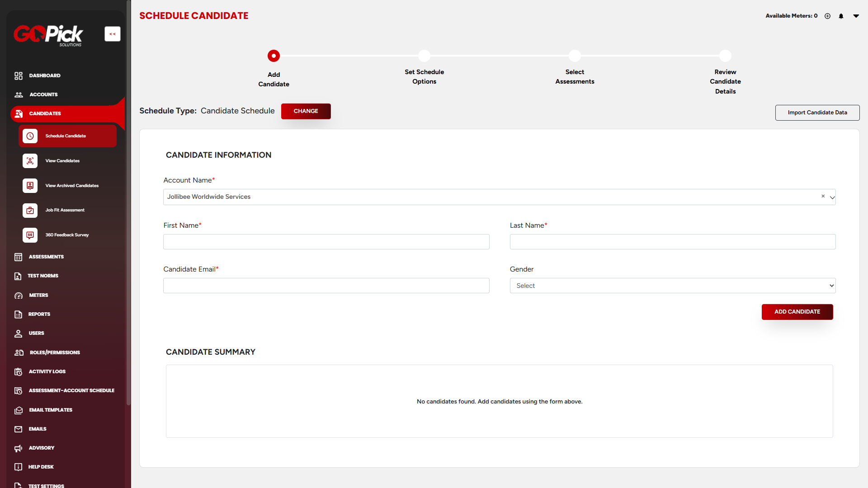The image size is (868, 488).
Task: Click the ADD CANDIDATE button
Action: (x=797, y=312)
